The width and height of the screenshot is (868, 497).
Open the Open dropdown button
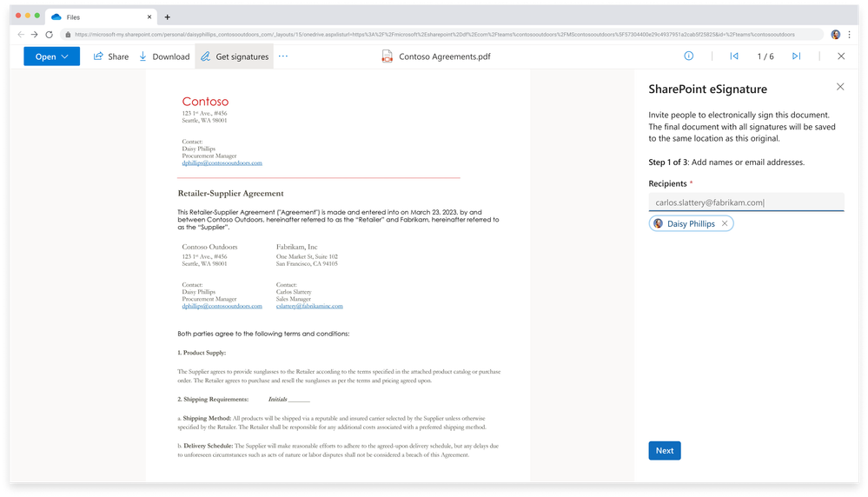tap(51, 56)
